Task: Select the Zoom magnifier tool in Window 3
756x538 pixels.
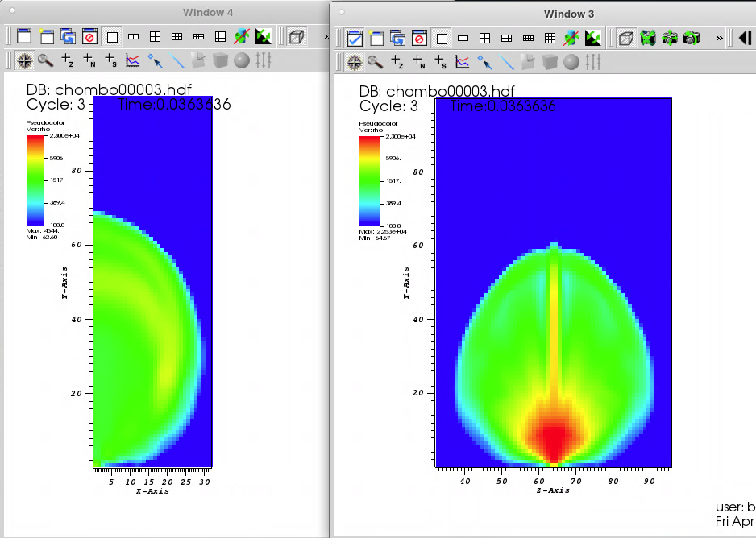Action: pos(375,62)
